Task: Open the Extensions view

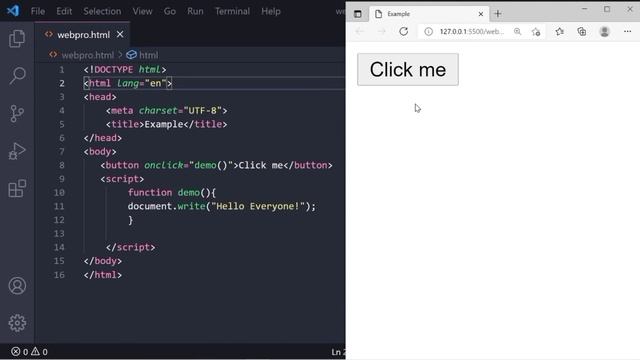Action: pyautogui.click(x=17, y=188)
